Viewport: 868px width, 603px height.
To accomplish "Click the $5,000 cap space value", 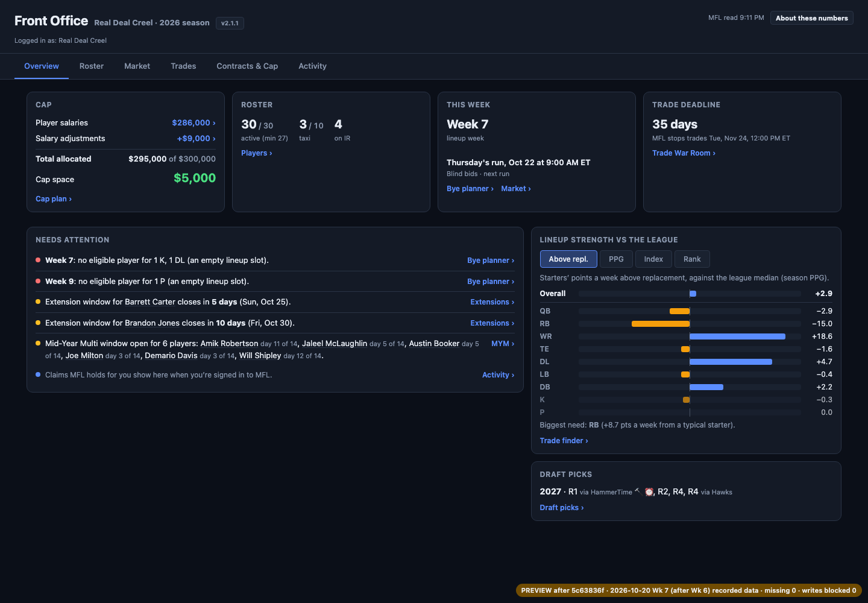I will [195, 178].
